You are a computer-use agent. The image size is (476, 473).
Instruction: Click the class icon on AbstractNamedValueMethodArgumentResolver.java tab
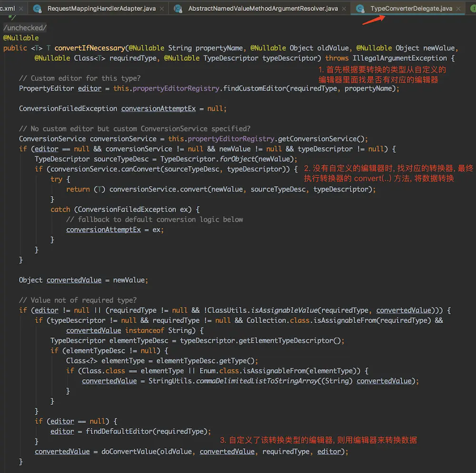178,9
